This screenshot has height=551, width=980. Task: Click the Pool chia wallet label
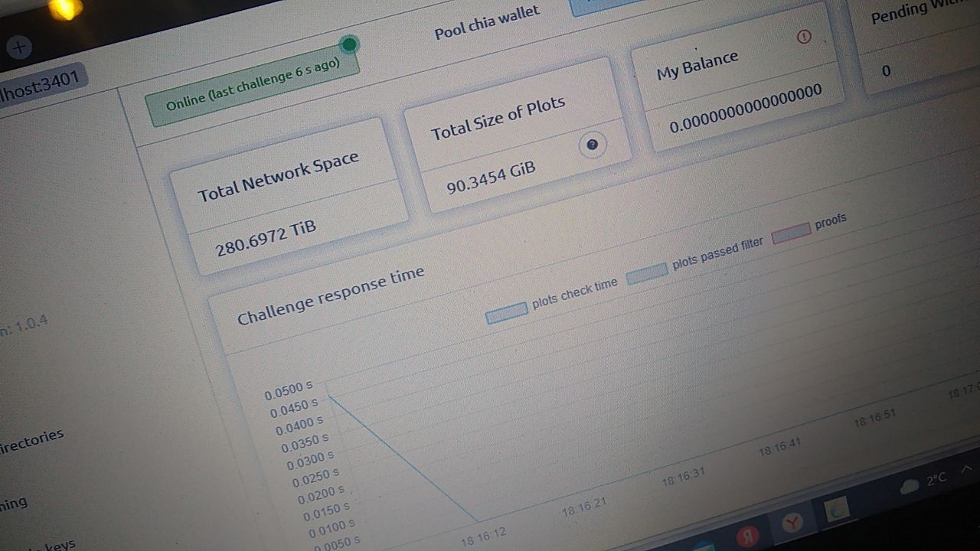click(x=487, y=23)
